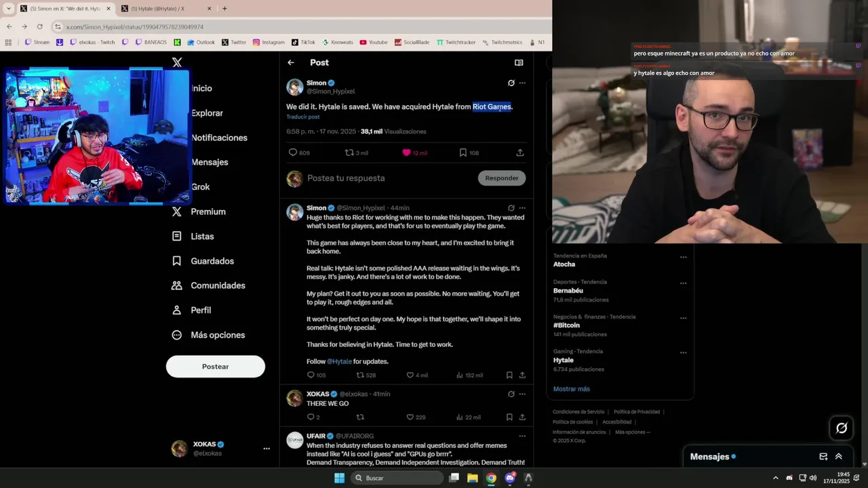Open more options for Atocha trend

click(x=683, y=257)
